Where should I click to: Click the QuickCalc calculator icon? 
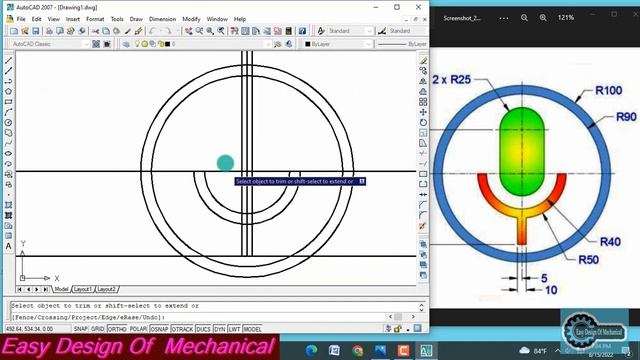pyautogui.click(x=289, y=31)
